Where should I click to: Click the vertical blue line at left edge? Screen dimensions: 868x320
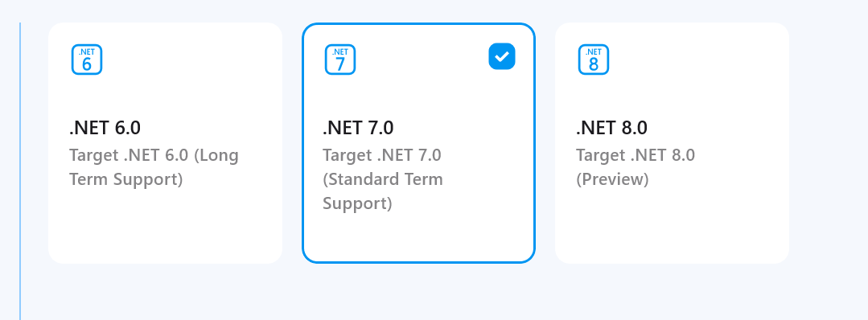point(20,171)
